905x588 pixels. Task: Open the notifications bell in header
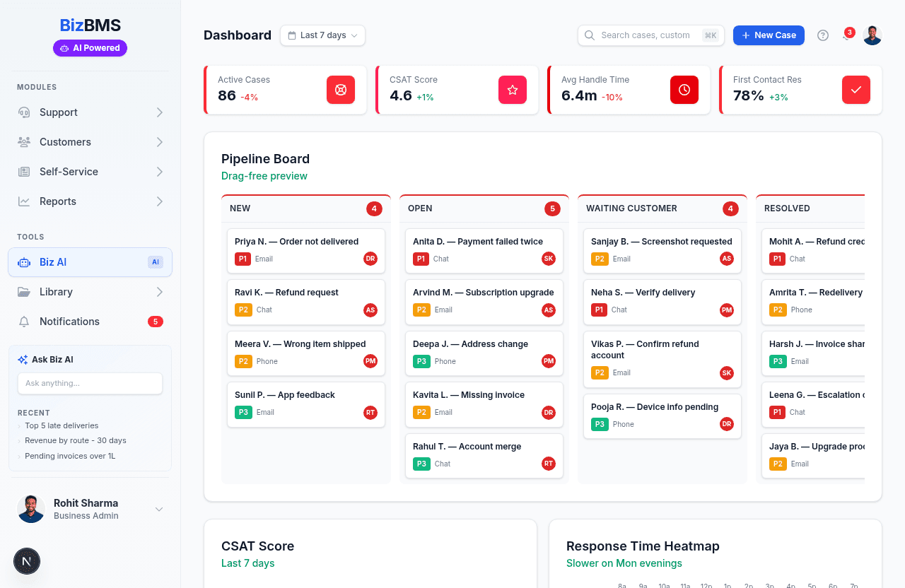pos(846,35)
